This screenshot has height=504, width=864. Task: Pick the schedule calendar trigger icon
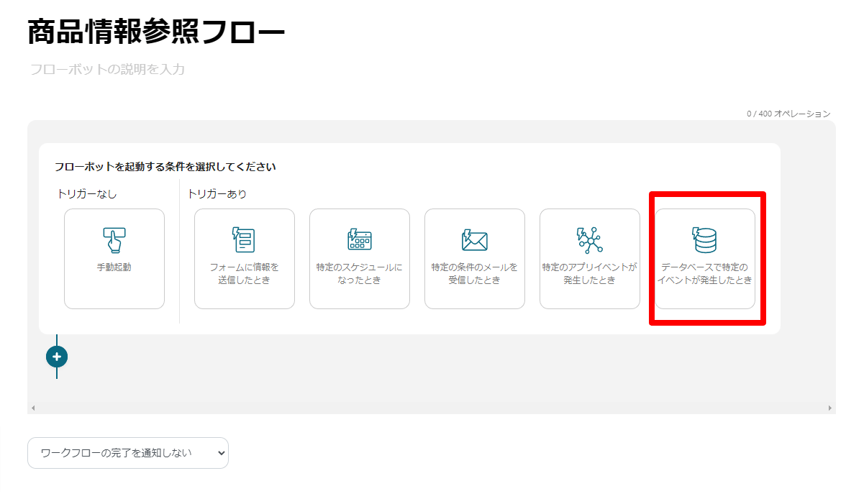tap(359, 239)
